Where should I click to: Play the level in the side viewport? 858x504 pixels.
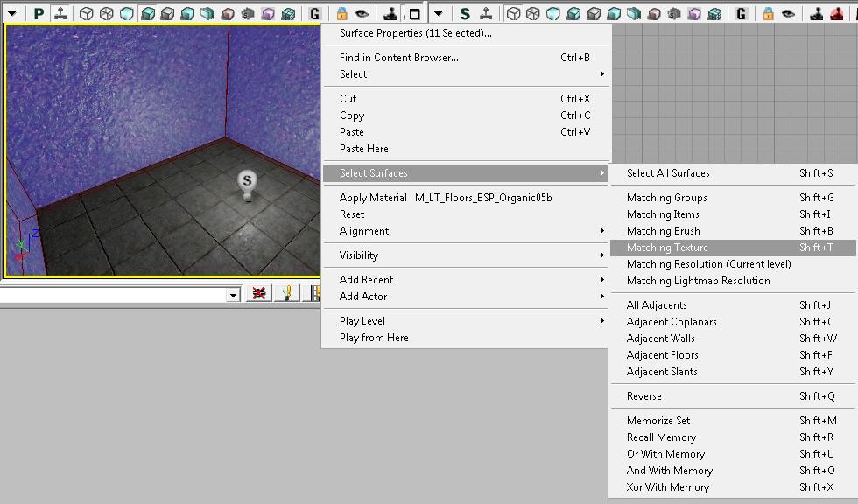point(816,14)
